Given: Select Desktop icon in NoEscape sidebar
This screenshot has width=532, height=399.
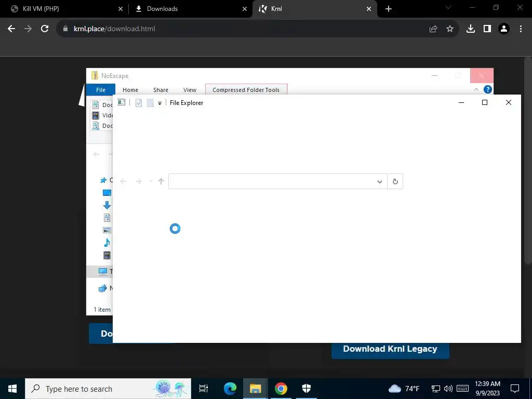Looking at the screenshot, I should (x=107, y=193).
